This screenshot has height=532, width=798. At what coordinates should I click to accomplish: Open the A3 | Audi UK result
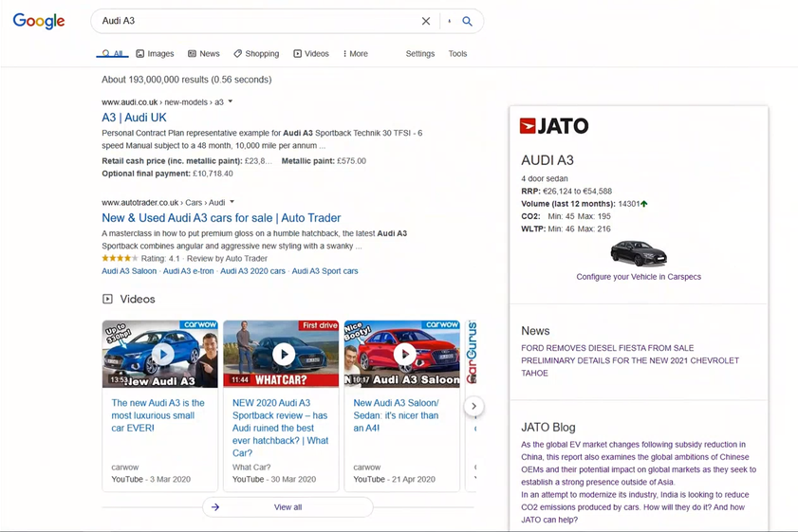point(134,118)
